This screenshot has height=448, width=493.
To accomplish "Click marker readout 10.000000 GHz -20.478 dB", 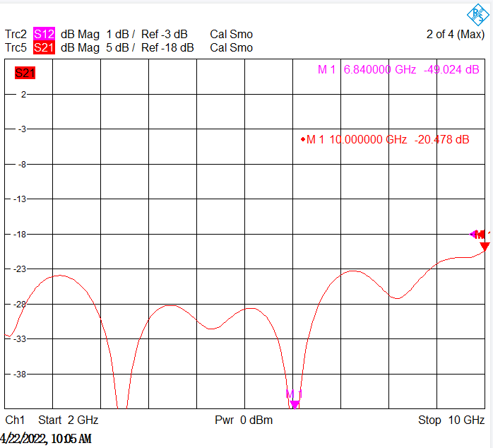I will tap(385, 139).
